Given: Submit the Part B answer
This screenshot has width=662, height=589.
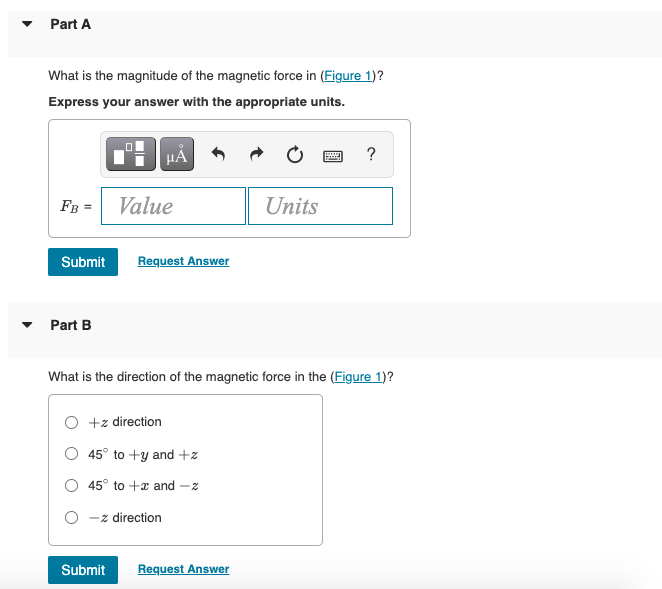Looking at the screenshot, I should click(83, 570).
